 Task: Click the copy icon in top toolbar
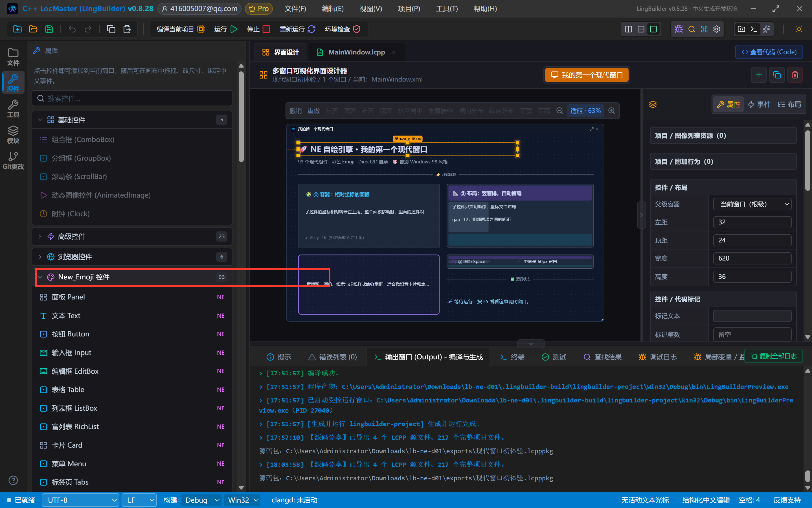click(111, 29)
